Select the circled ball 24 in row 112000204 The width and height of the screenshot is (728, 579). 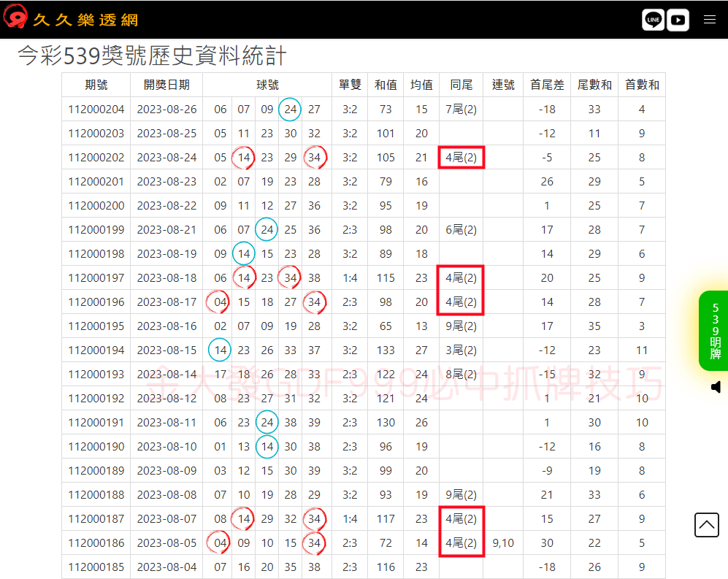click(x=290, y=109)
